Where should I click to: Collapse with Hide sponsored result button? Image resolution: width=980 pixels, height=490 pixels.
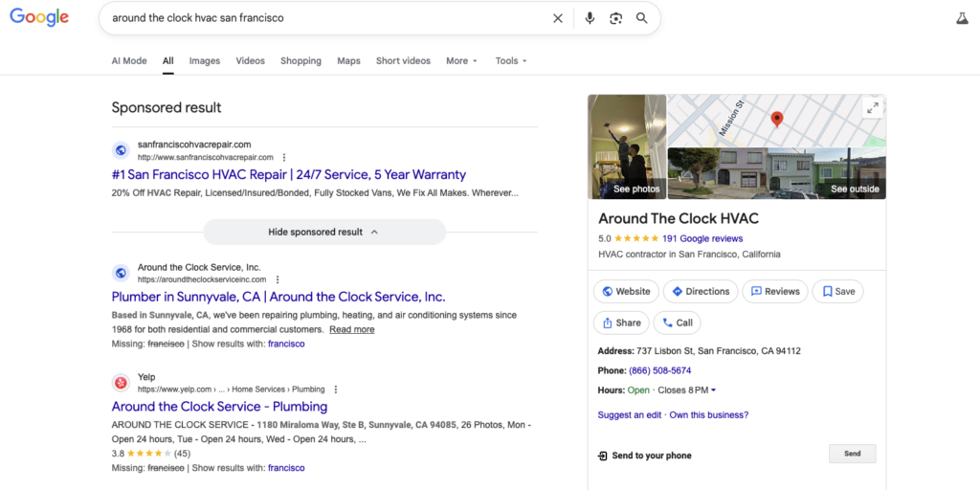pyautogui.click(x=324, y=232)
